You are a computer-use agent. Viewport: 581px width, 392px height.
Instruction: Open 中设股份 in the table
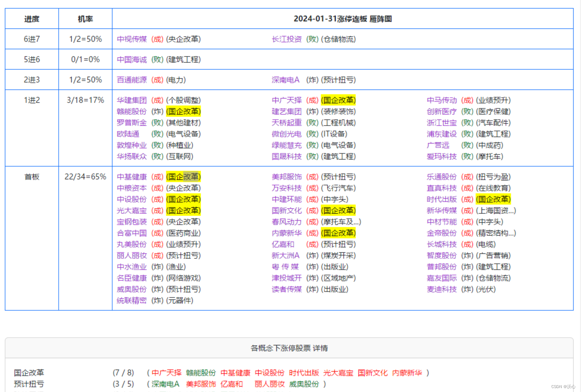(132, 199)
